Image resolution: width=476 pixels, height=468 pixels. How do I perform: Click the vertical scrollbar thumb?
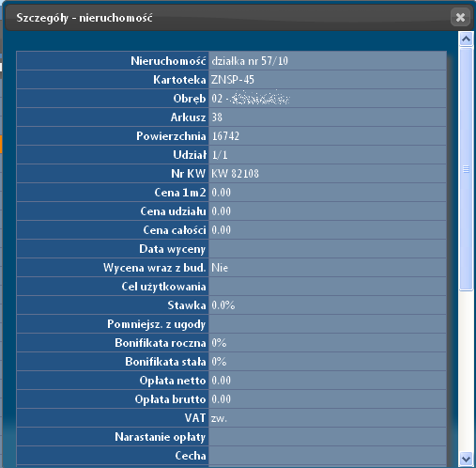click(466, 169)
